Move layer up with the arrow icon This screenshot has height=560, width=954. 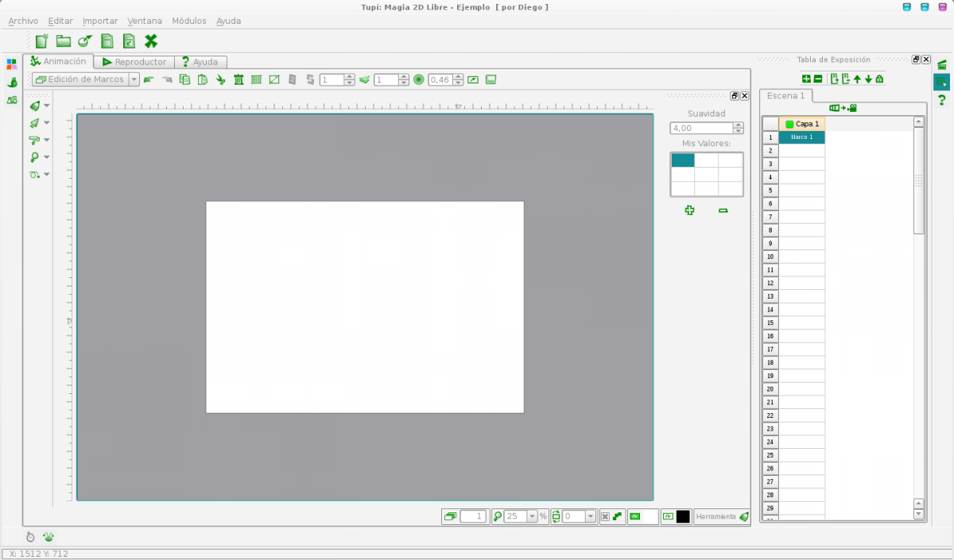[857, 79]
